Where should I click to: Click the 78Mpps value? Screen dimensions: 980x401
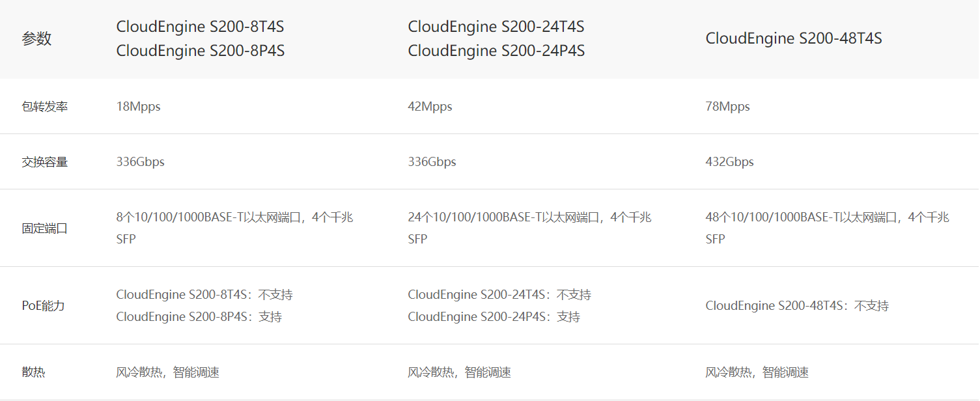(x=727, y=107)
